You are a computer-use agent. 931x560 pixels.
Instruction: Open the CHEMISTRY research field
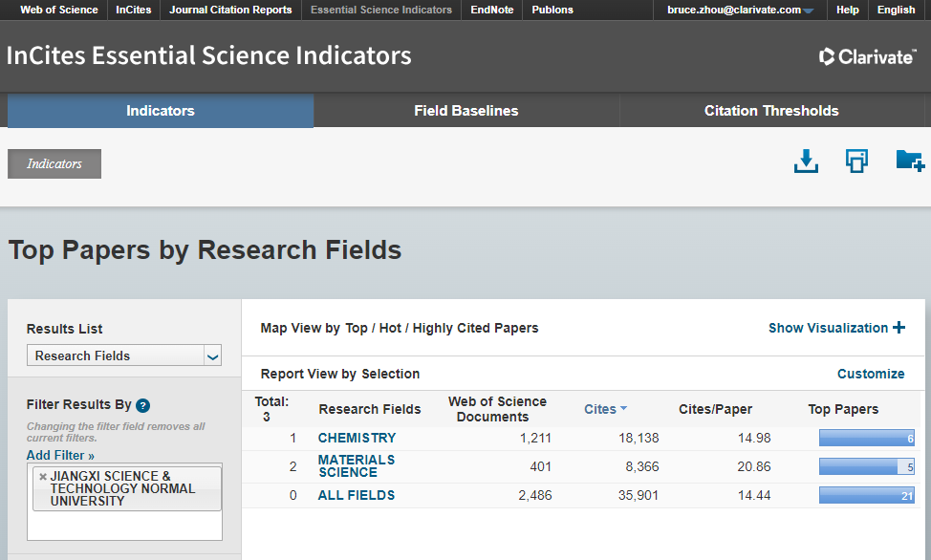tap(357, 438)
